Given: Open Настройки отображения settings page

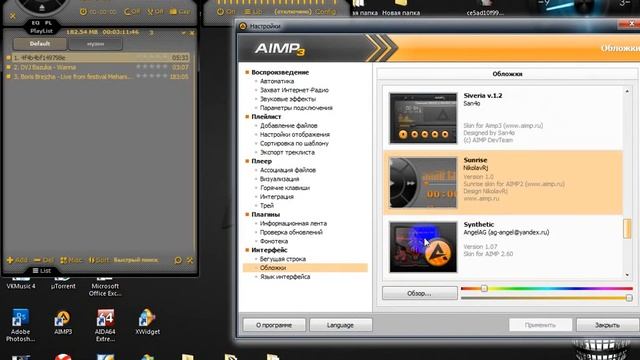Looking at the screenshot, I should click(295, 134).
